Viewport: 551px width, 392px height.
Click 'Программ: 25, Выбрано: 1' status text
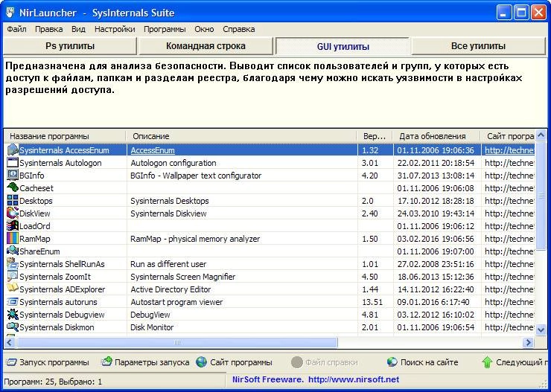click(x=53, y=382)
